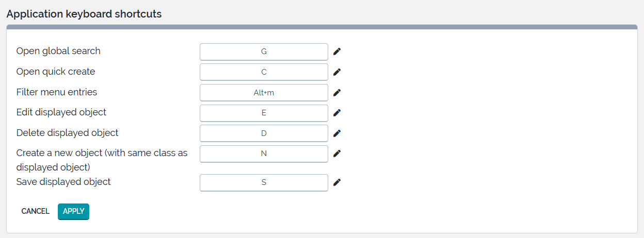
Task: Click the Delete displayed object field showing D
Action: [264, 133]
